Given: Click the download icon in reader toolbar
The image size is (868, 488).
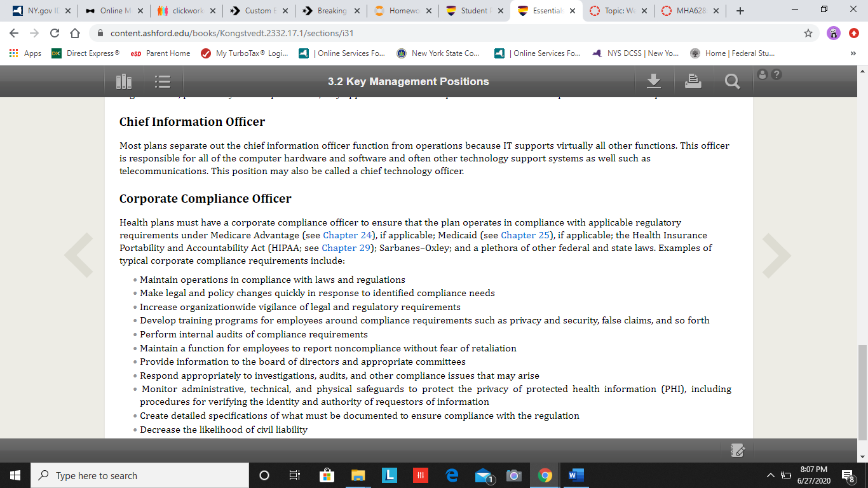Looking at the screenshot, I should pos(654,81).
